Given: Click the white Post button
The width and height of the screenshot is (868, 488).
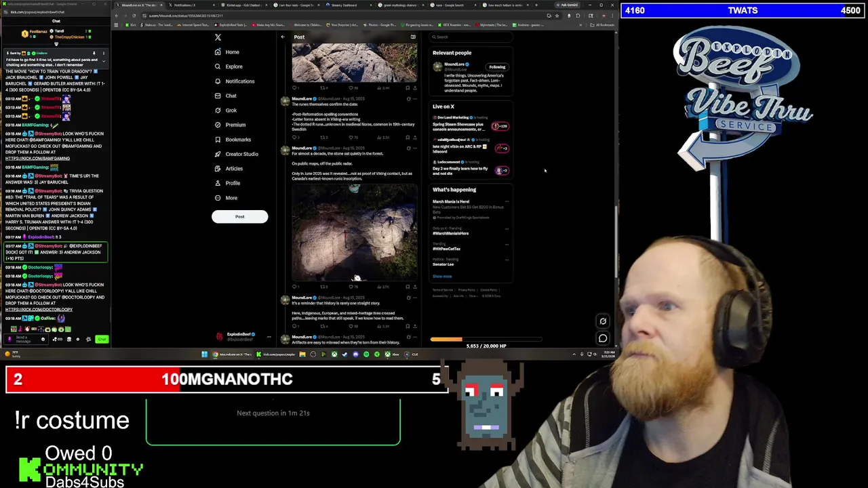Looking at the screenshot, I should point(239,217).
